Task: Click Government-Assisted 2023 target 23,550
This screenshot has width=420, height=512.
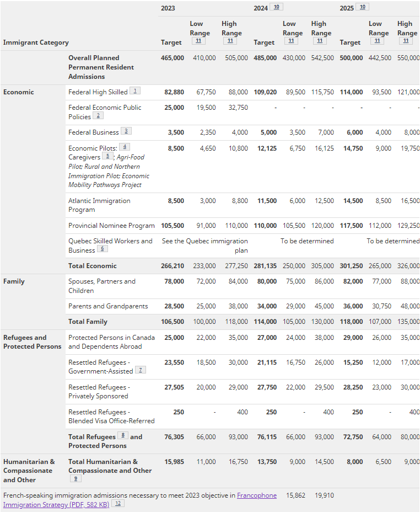Action: 174,362
